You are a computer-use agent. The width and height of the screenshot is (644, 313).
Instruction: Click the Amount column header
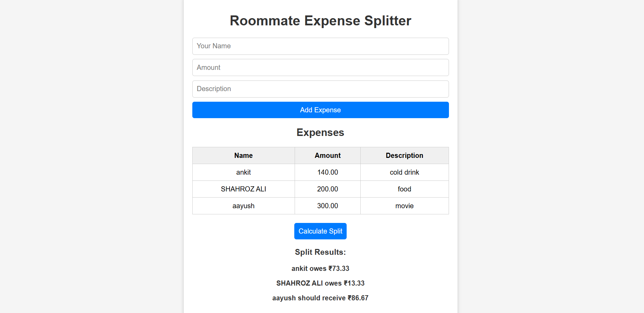coord(327,155)
